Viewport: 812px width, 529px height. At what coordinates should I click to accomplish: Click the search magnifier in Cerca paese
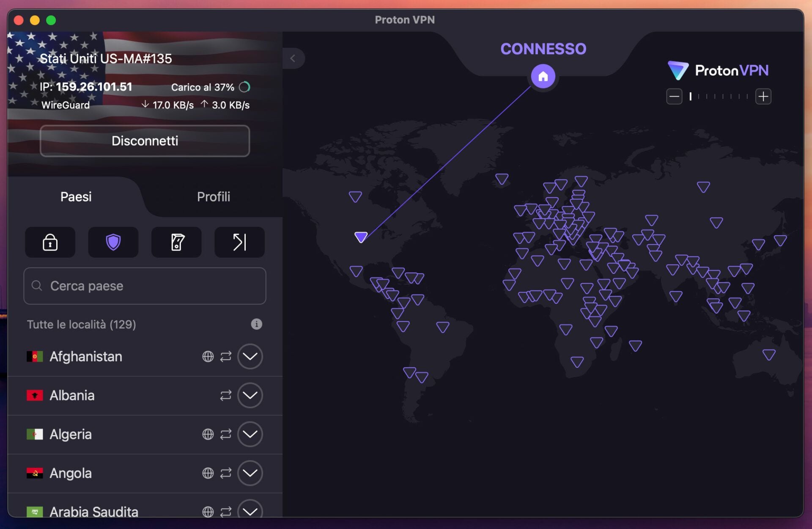[37, 286]
